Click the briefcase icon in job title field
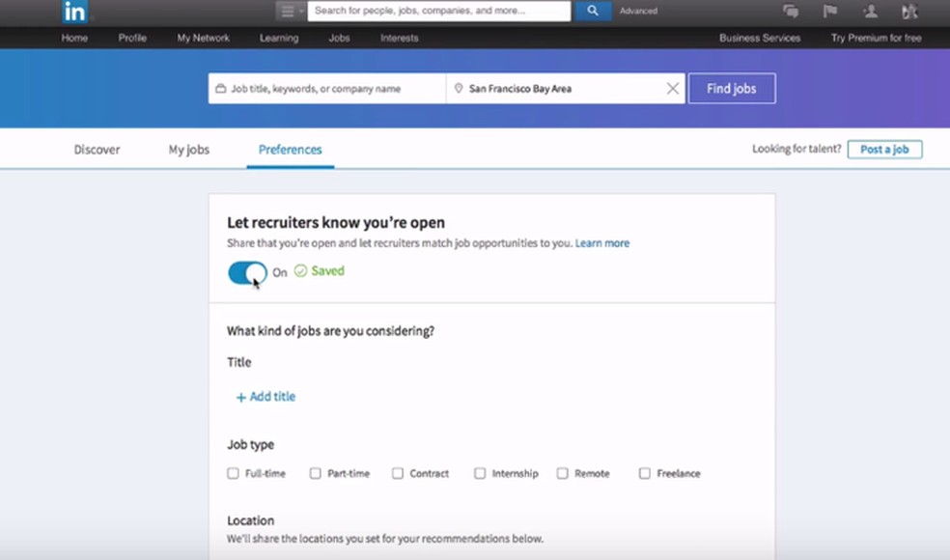 (x=220, y=88)
